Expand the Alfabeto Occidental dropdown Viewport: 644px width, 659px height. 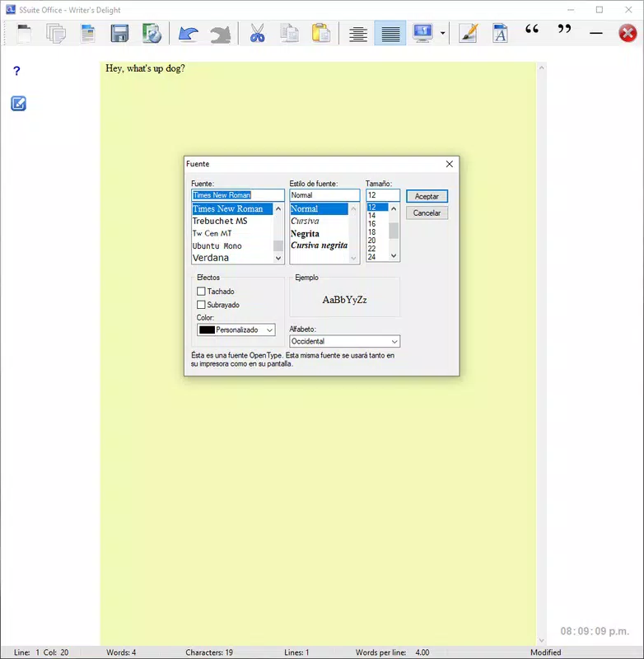[344, 341]
